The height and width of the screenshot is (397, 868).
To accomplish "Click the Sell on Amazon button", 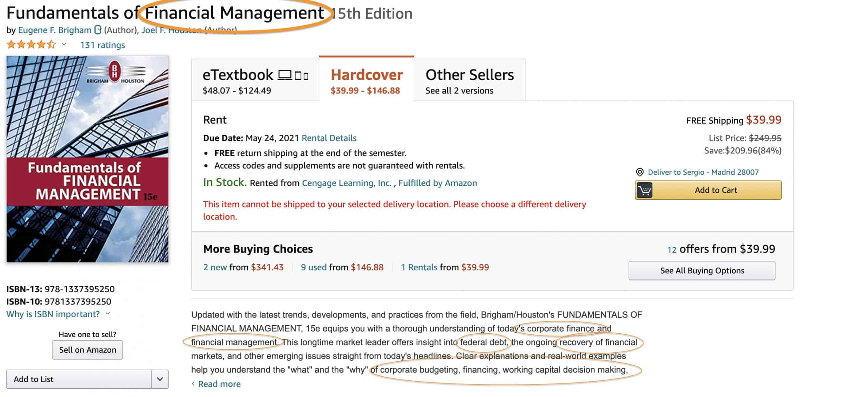I will tap(87, 350).
